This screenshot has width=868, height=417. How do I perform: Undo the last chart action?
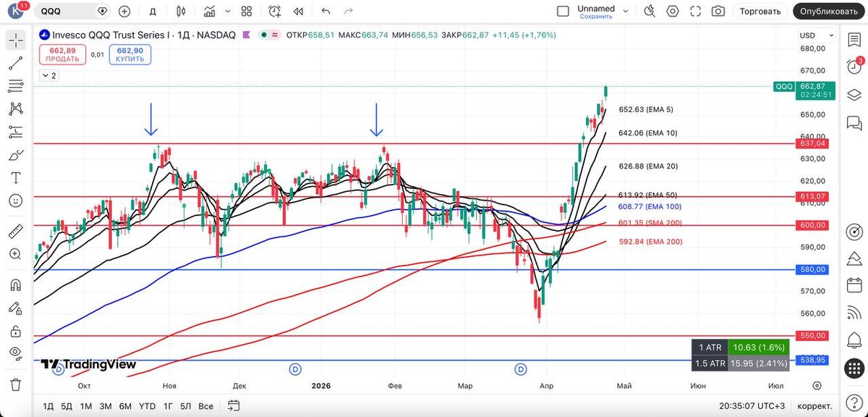point(325,11)
